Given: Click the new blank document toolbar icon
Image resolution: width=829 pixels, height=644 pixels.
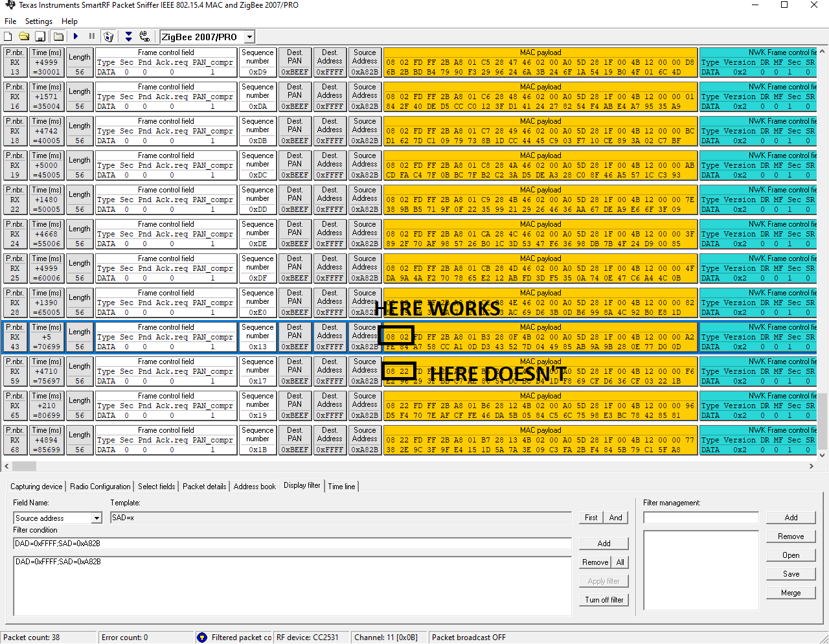Looking at the screenshot, I should tap(8, 37).
